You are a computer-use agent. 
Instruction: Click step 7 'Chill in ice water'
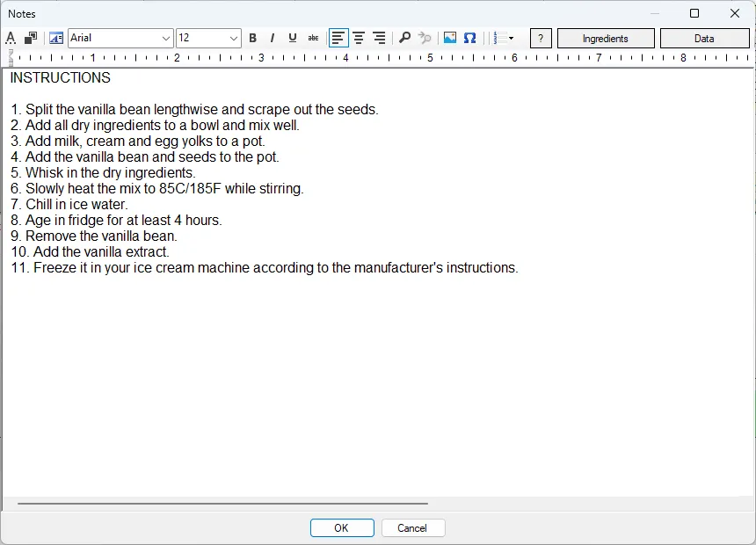pyautogui.click(x=69, y=205)
